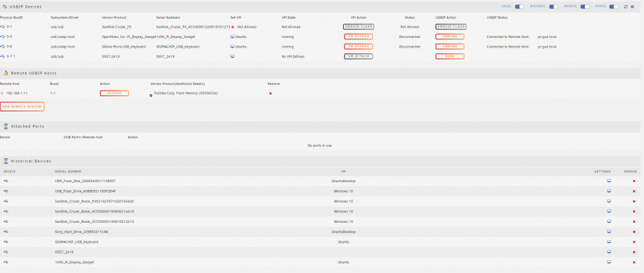Remove the remote host Toshiba Flash Memory entry
This screenshot has width=644, height=273.
click(x=270, y=93)
